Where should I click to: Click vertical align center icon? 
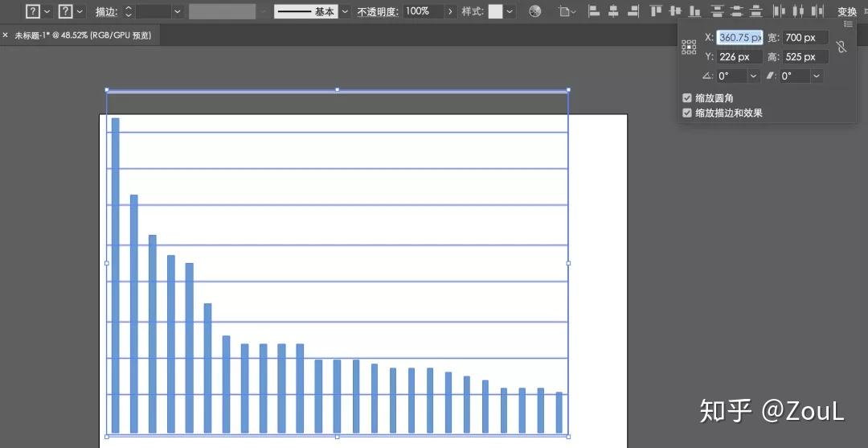coord(675,11)
